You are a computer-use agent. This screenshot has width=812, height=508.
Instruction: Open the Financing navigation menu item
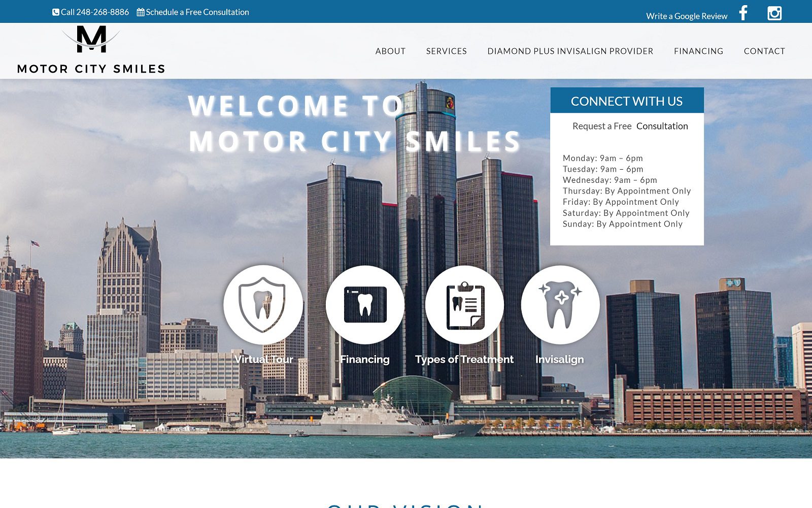coord(698,51)
